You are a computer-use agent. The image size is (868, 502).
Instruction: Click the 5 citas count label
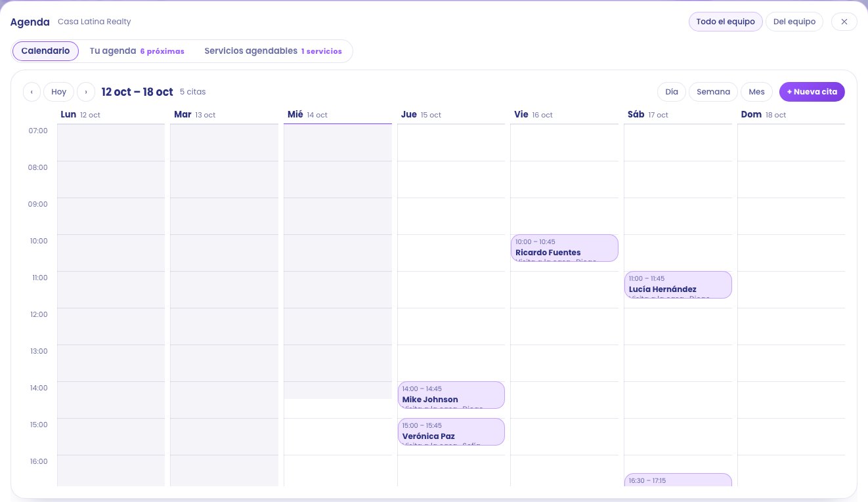click(x=193, y=92)
